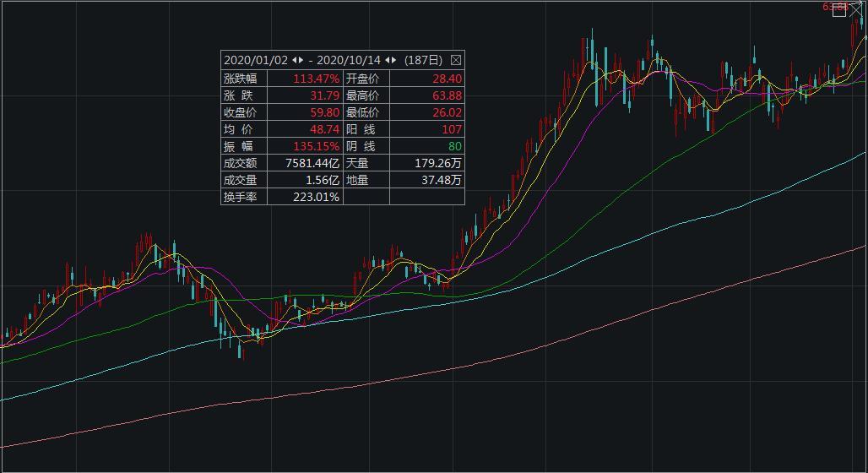
Task: Select the 阴线 count 80
Action: coord(455,146)
